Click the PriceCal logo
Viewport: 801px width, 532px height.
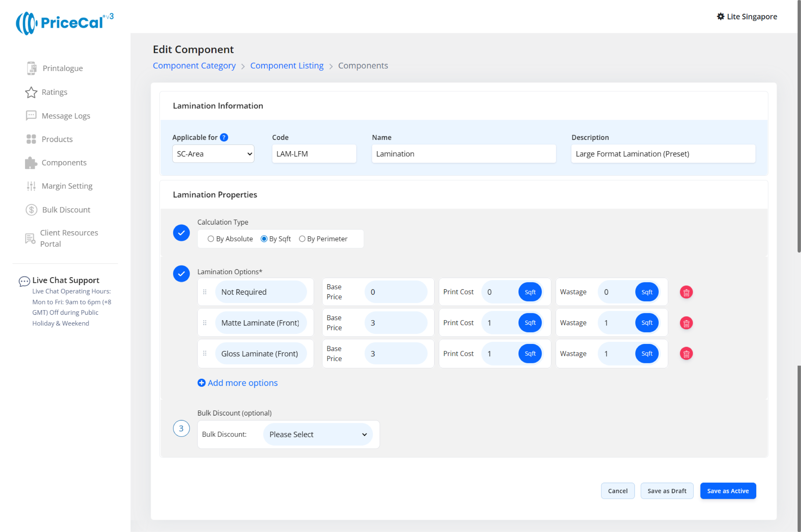tap(64, 23)
